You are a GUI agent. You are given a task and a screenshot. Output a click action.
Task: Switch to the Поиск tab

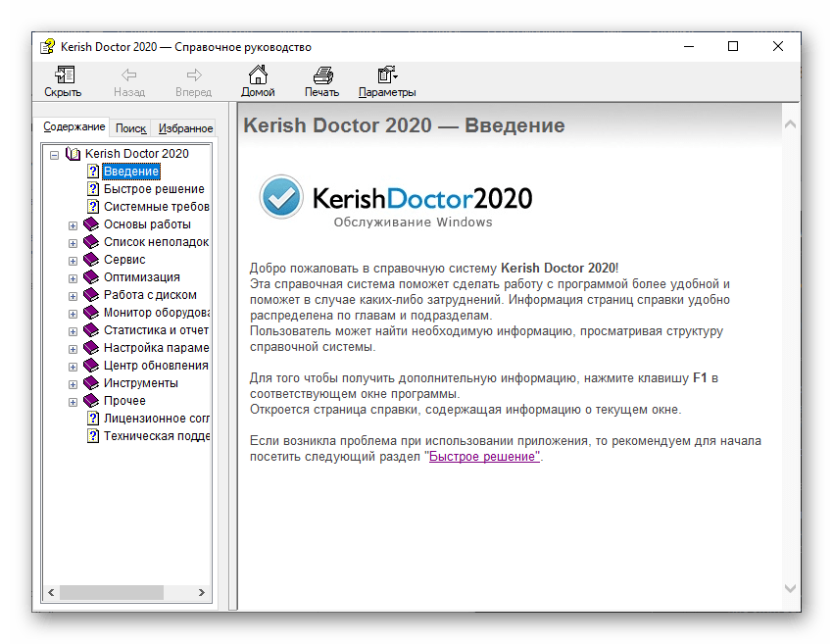(130, 128)
